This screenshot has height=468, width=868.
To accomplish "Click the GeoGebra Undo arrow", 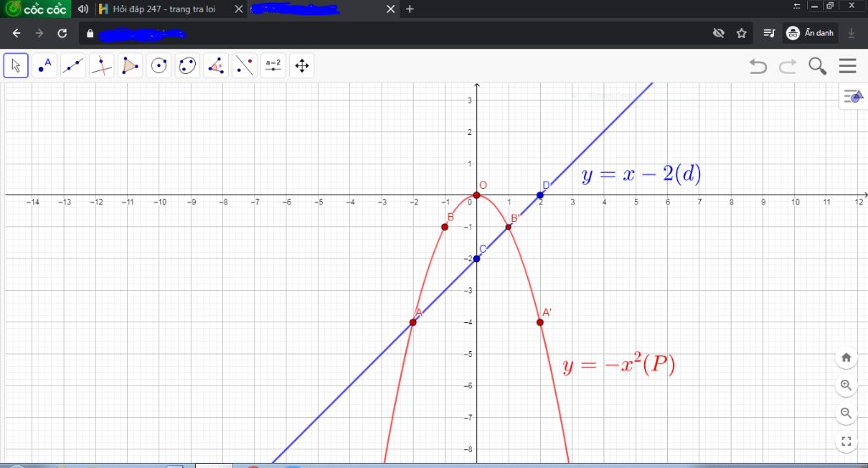I will click(x=758, y=66).
